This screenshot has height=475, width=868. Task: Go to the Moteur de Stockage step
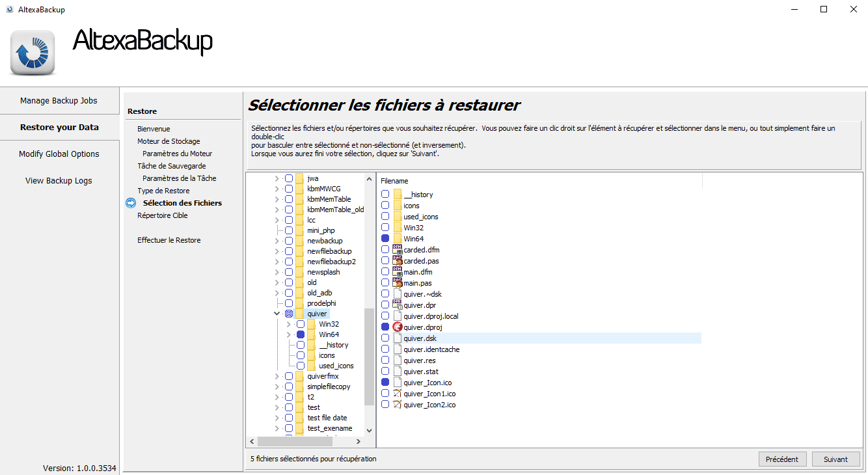pyautogui.click(x=169, y=141)
